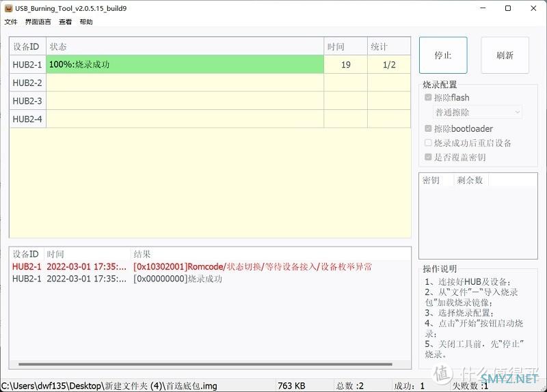The image size is (547, 392).
Task: Close the USB Burning Tool window
Action: click(533, 8)
